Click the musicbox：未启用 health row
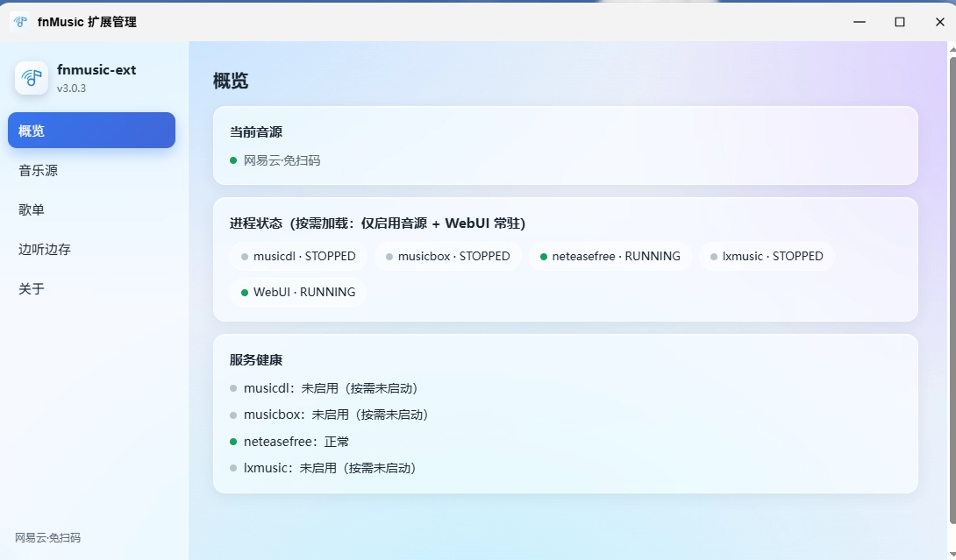956x560 pixels. (329, 415)
